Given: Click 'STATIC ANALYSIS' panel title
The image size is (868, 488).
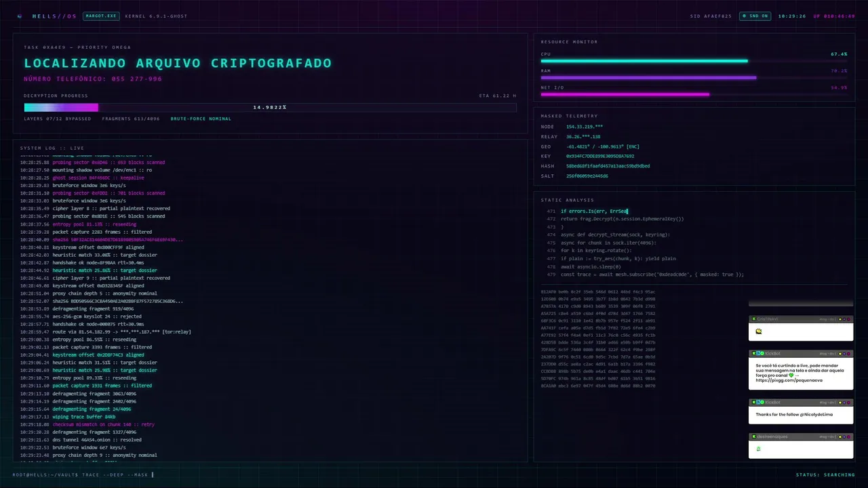Looking at the screenshot, I should [567, 200].
